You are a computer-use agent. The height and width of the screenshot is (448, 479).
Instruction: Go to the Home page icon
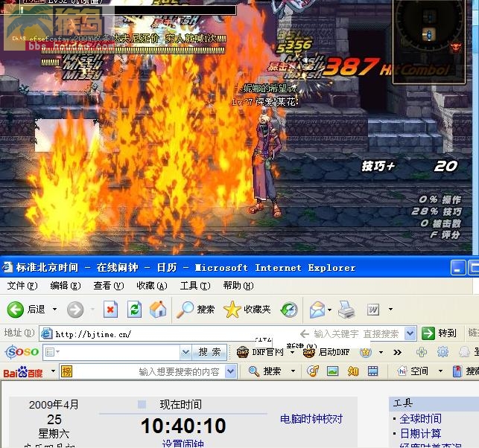tap(158, 309)
